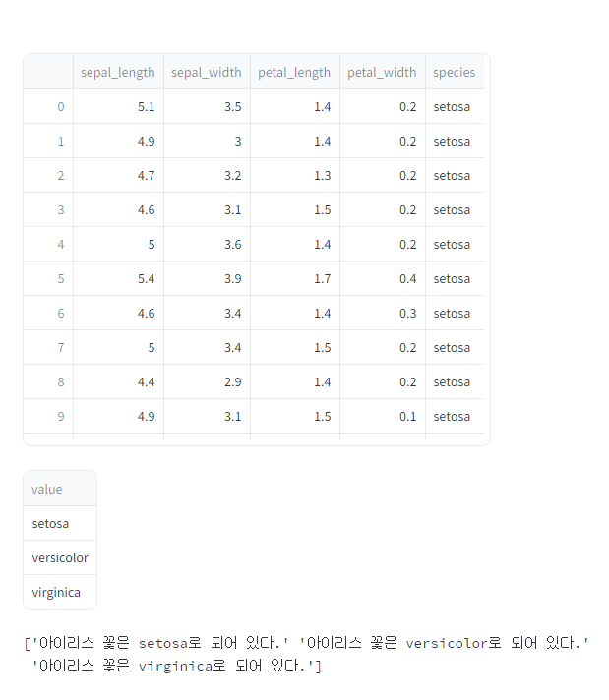Click species cell in row 7
The height and width of the screenshot is (700, 609).
click(455, 347)
